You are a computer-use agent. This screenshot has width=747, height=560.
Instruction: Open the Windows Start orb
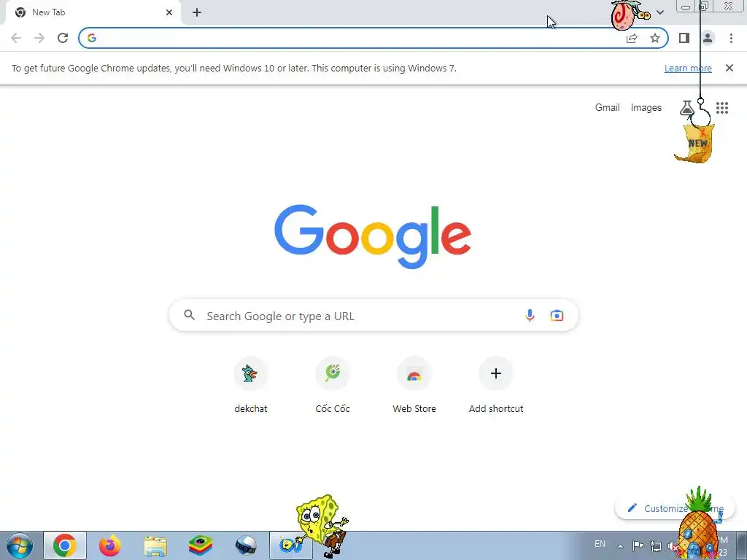(20, 545)
